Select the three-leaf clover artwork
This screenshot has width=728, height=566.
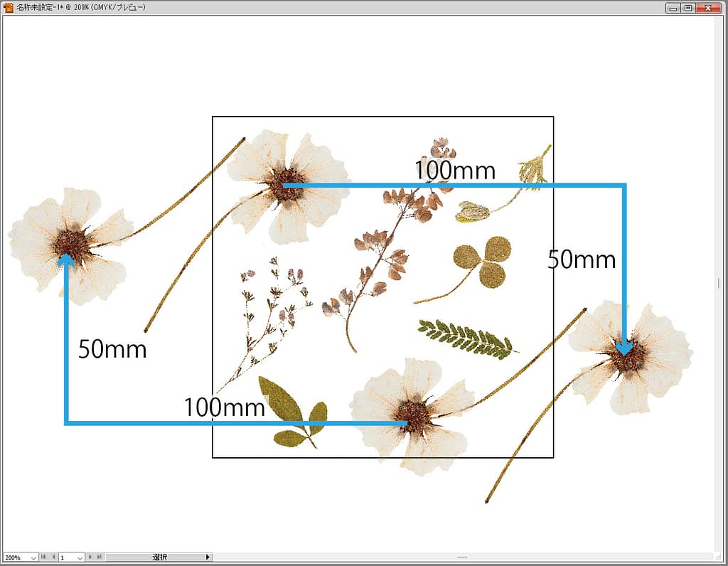[x=483, y=262]
